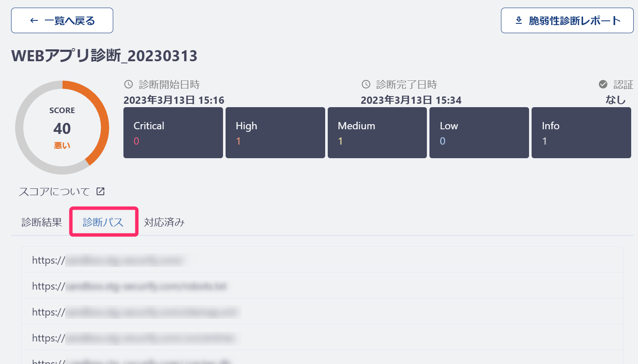
Task: Click the checkmark icon next to 認証
Action: click(603, 84)
